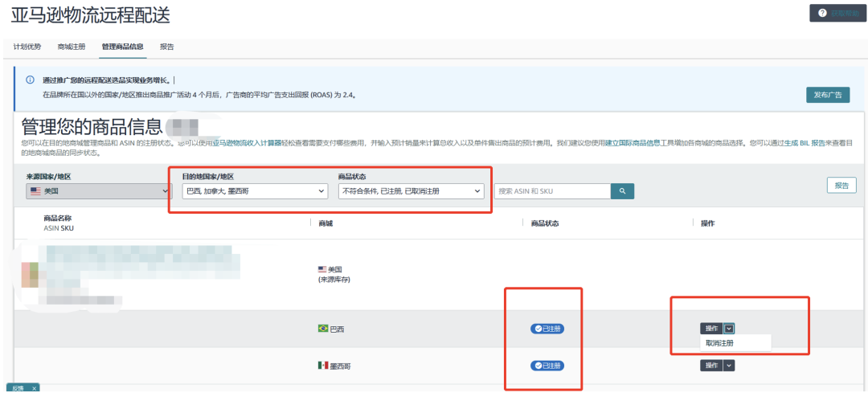The height and width of the screenshot is (397, 868).
Task: Click the 亚马逊物流远程配送 page title
Action: 90,15
